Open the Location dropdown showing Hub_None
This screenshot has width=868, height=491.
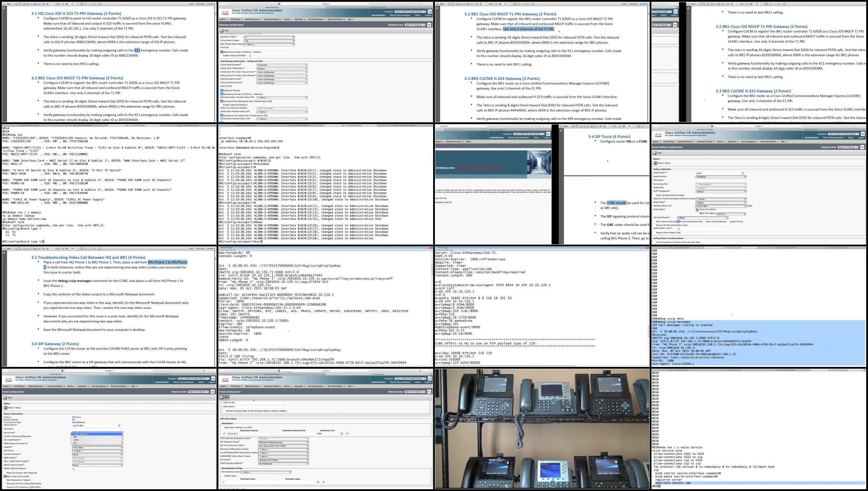point(97,447)
